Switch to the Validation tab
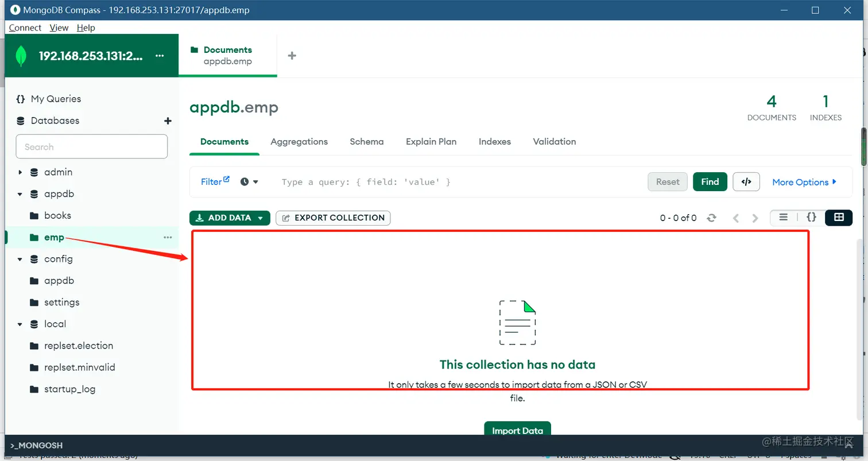 click(x=555, y=142)
